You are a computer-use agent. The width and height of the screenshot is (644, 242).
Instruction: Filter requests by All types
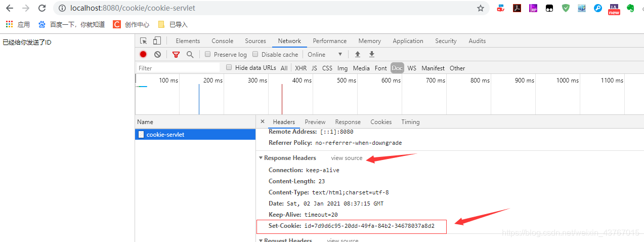pos(284,68)
